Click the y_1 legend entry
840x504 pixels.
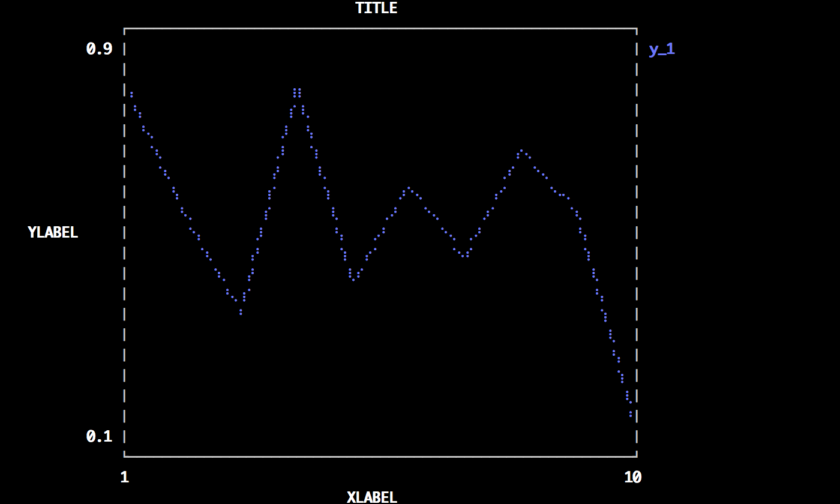pos(662,49)
